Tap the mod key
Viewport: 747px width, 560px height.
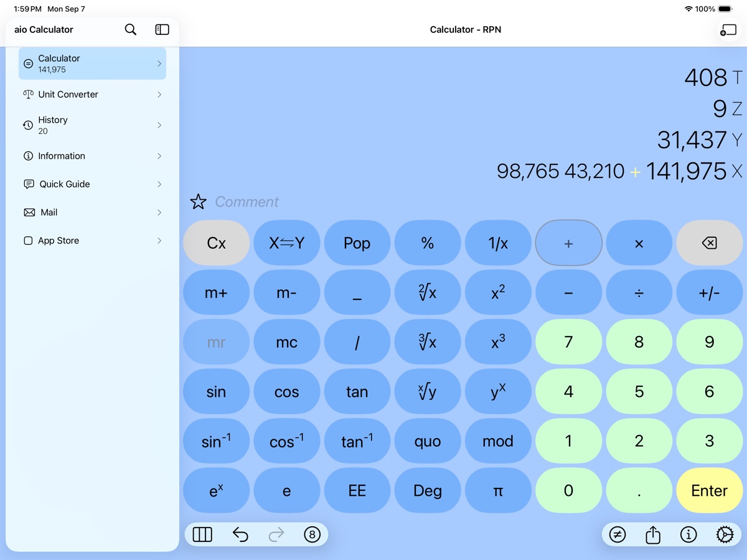498,441
